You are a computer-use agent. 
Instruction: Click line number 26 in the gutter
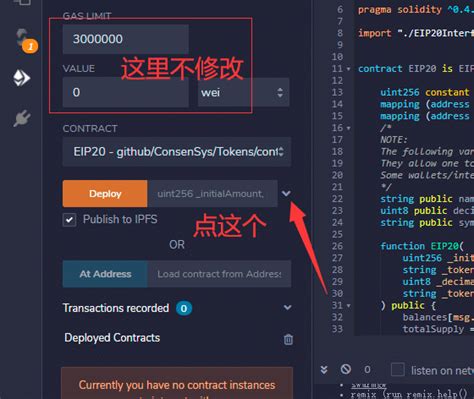point(337,246)
